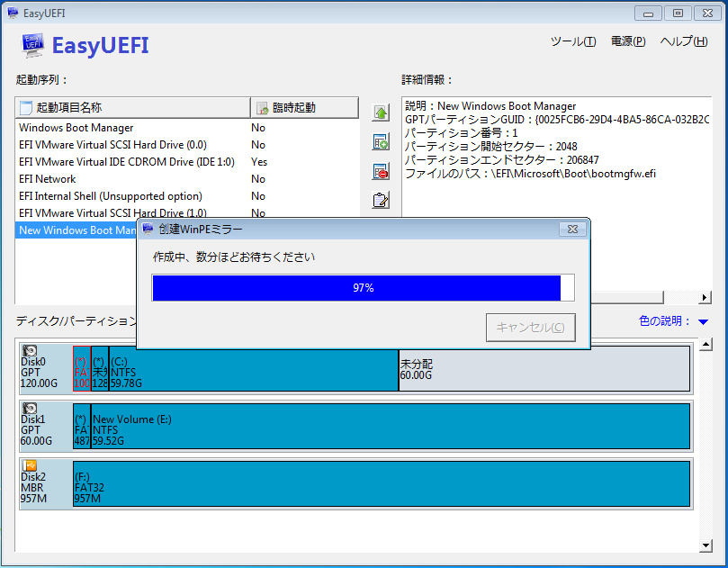Image resolution: width=728 pixels, height=568 pixels.
Task: Click the 起動項目名称 column header icon
Action: coord(24,107)
